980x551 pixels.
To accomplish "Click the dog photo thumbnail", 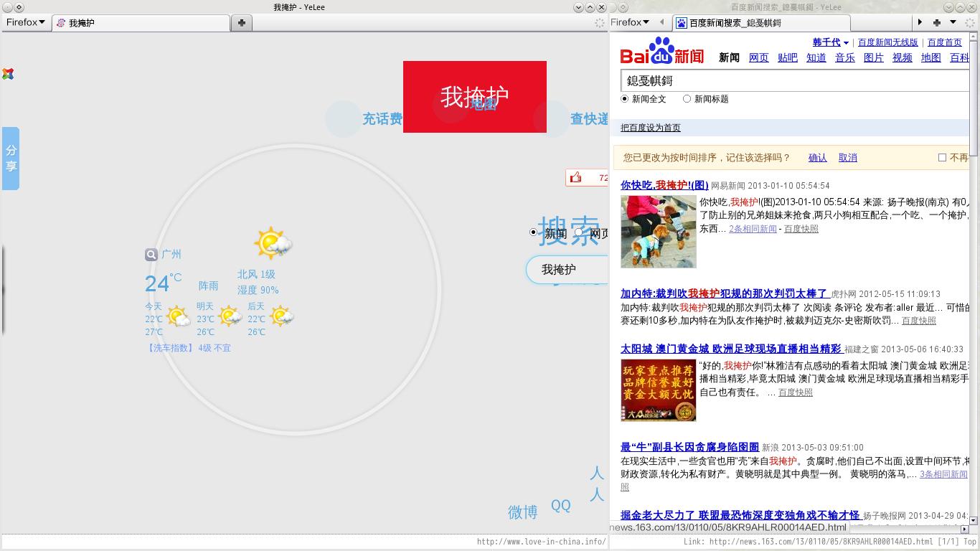I will (659, 232).
